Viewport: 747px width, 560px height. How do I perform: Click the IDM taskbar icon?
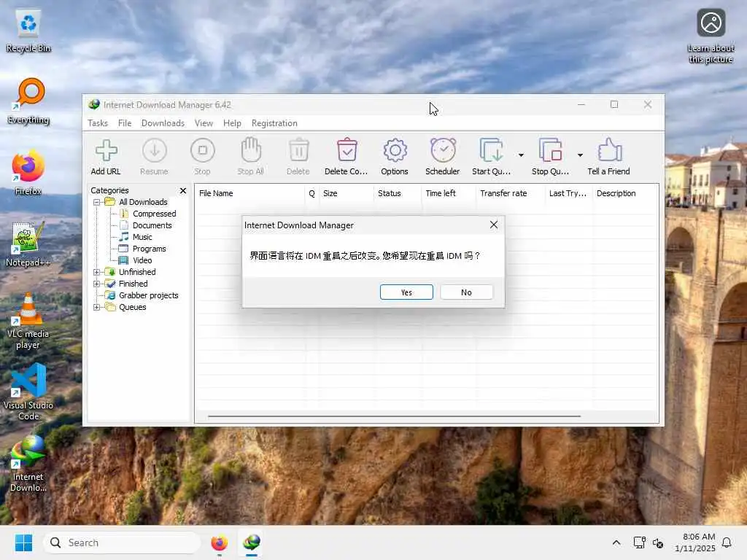coord(252,542)
